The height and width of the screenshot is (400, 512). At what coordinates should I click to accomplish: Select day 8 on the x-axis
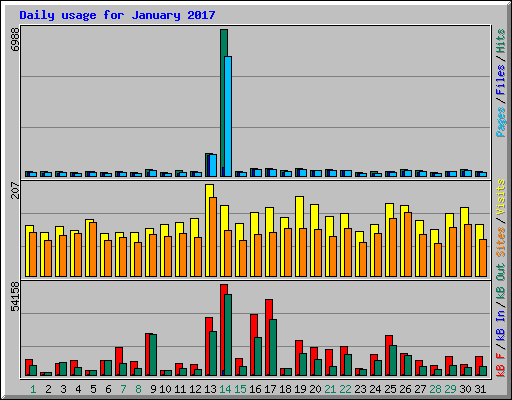(x=138, y=389)
